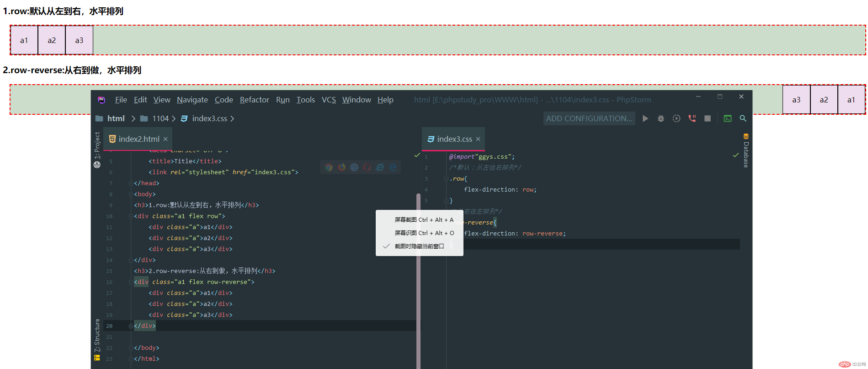Open in Internet Explorer browser icon

[380, 167]
